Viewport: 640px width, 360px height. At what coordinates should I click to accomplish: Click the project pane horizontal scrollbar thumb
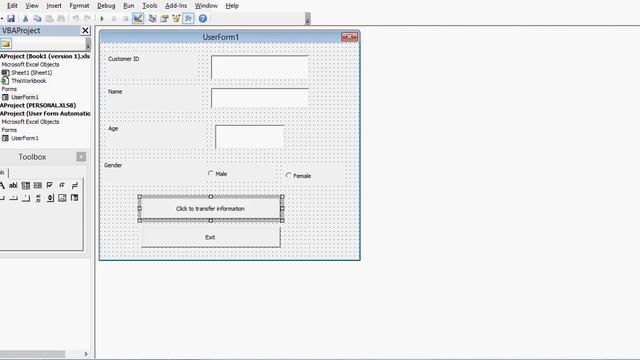click(x=32, y=354)
